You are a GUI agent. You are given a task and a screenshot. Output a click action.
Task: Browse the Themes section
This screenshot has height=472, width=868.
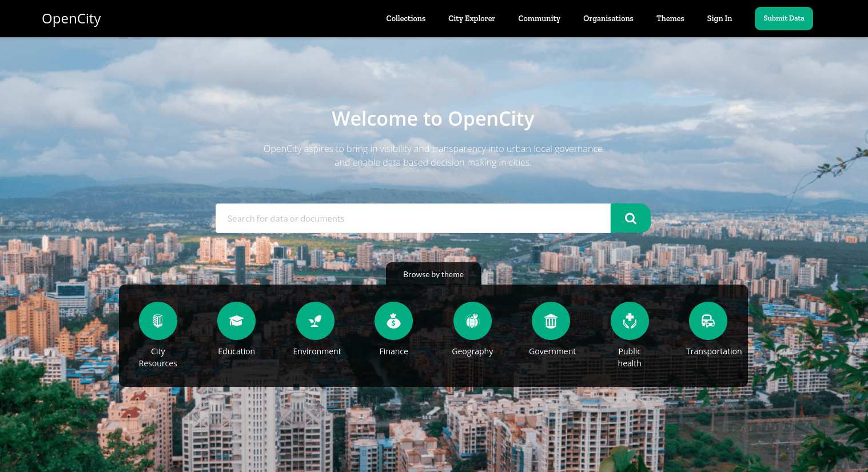[670, 18]
